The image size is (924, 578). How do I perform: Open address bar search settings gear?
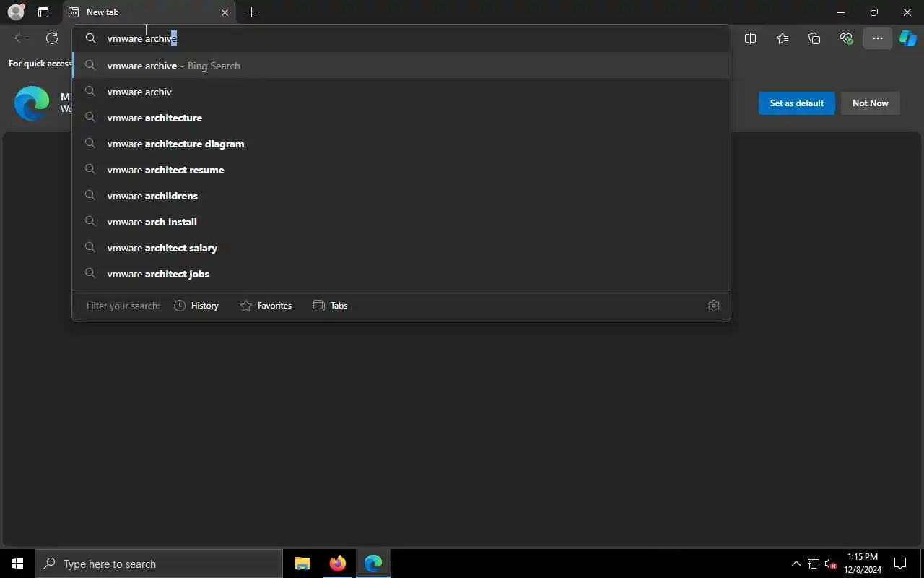pos(714,306)
